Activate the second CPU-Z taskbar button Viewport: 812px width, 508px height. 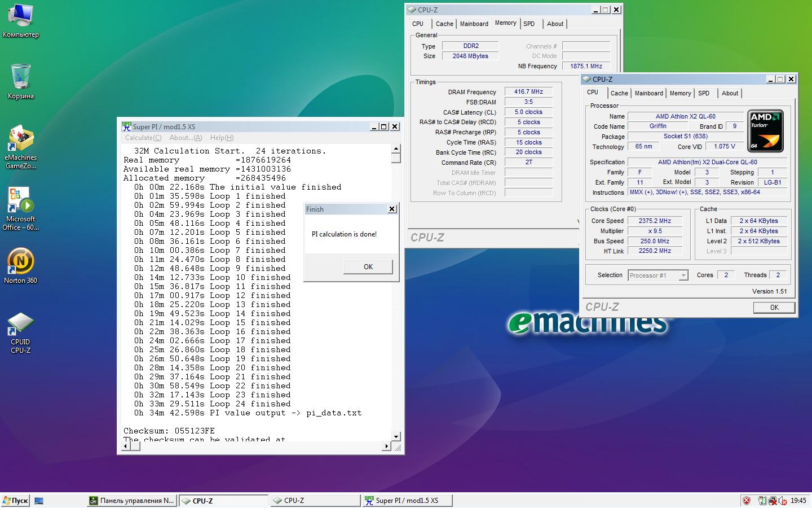[315, 501]
